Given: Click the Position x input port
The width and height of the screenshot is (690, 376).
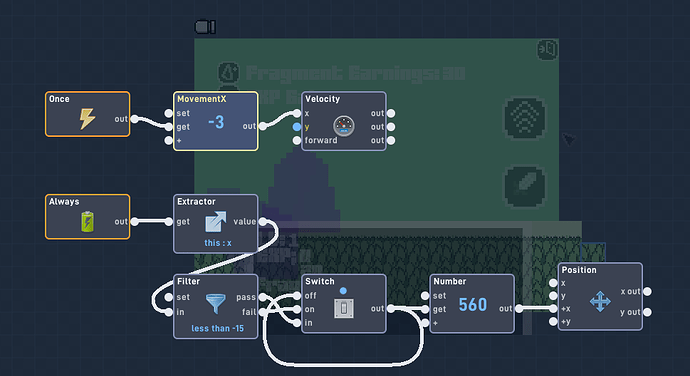Looking at the screenshot, I should coord(553,283).
